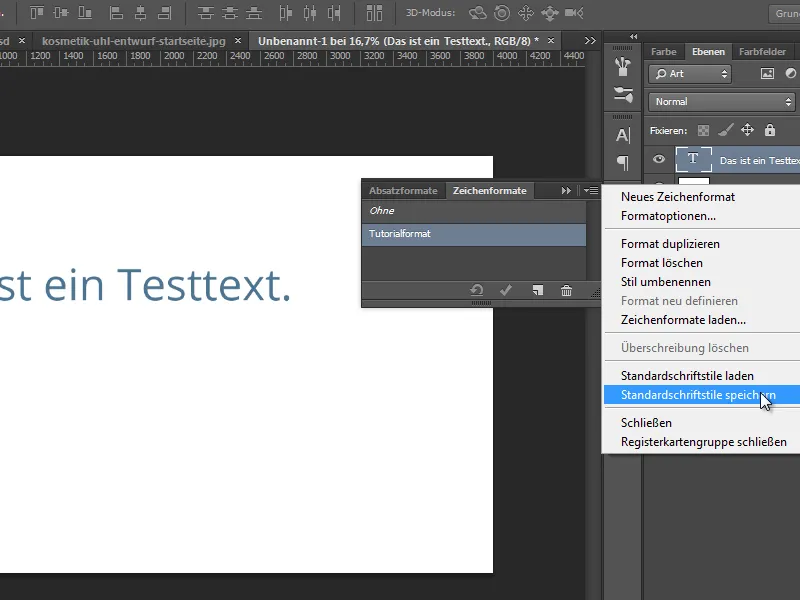The image size is (800, 600).
Task: Open the Character panel icon (A|)
Action: (623, 135)
